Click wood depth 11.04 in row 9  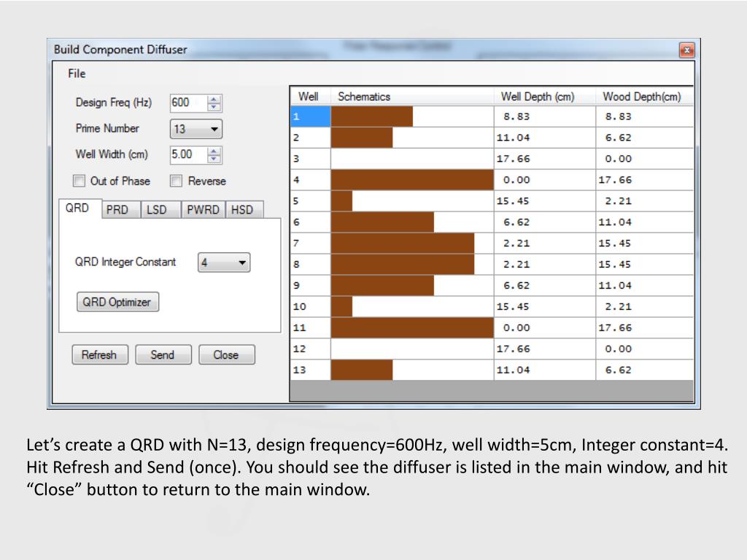[x=645, y=285]
